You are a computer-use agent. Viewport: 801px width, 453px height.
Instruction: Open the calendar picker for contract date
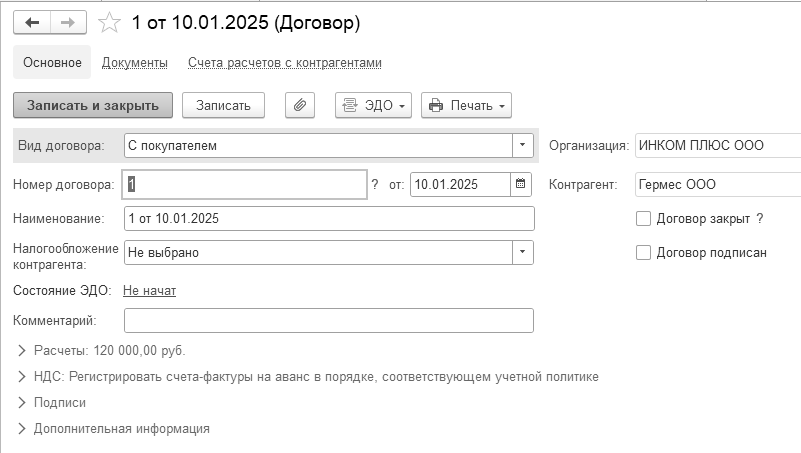(x=521, y=184)
